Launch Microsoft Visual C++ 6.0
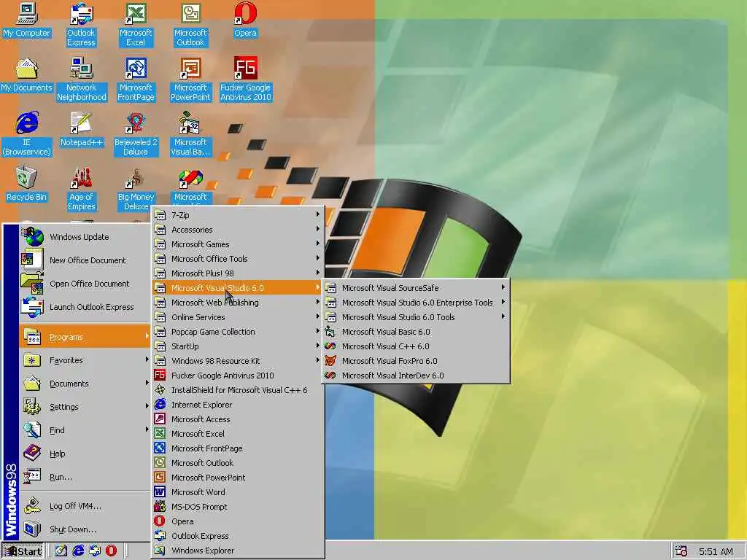The image size is (747, 560). point(415,346)
